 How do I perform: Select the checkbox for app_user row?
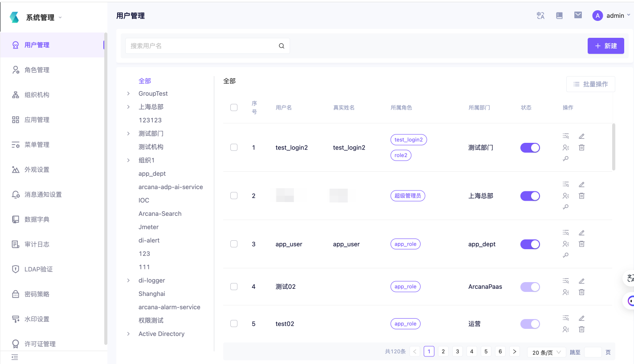pyautogui.click(x=234, y=244)
